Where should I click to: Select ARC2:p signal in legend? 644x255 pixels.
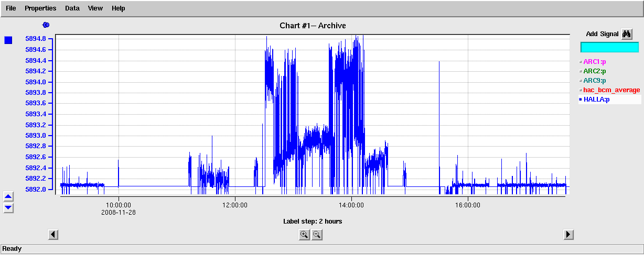[595, 71]
